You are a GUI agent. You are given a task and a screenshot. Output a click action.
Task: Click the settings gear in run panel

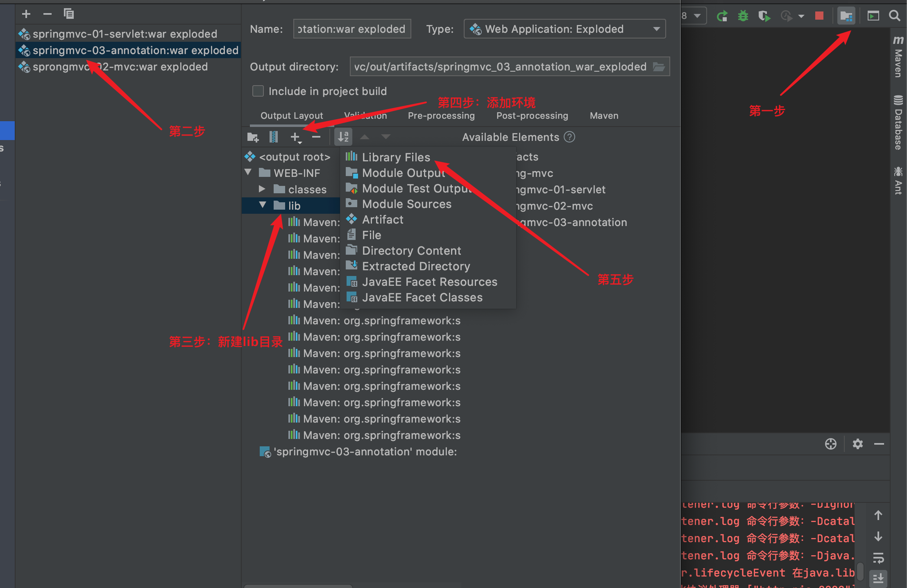(857, 444)
